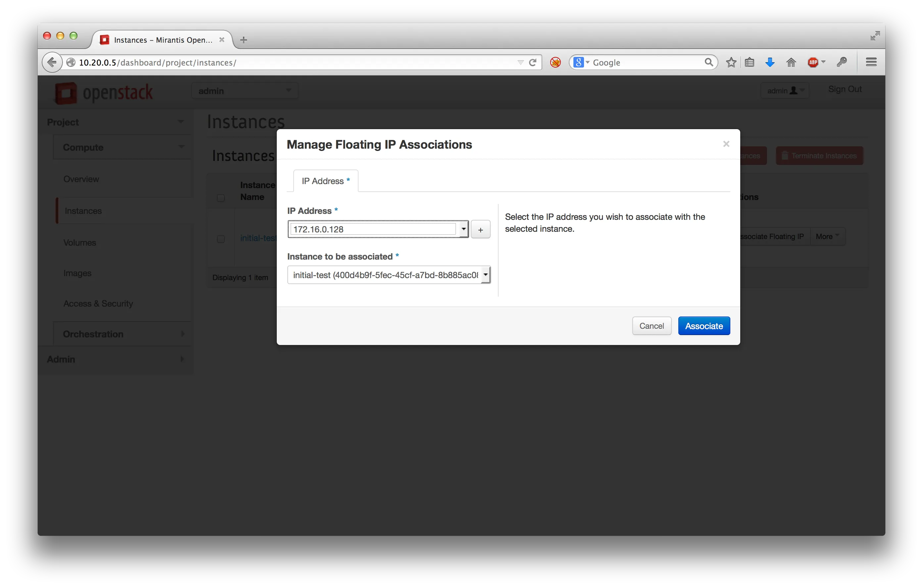
Task: Open Images in the sidebar
Action: click(77, 273)
